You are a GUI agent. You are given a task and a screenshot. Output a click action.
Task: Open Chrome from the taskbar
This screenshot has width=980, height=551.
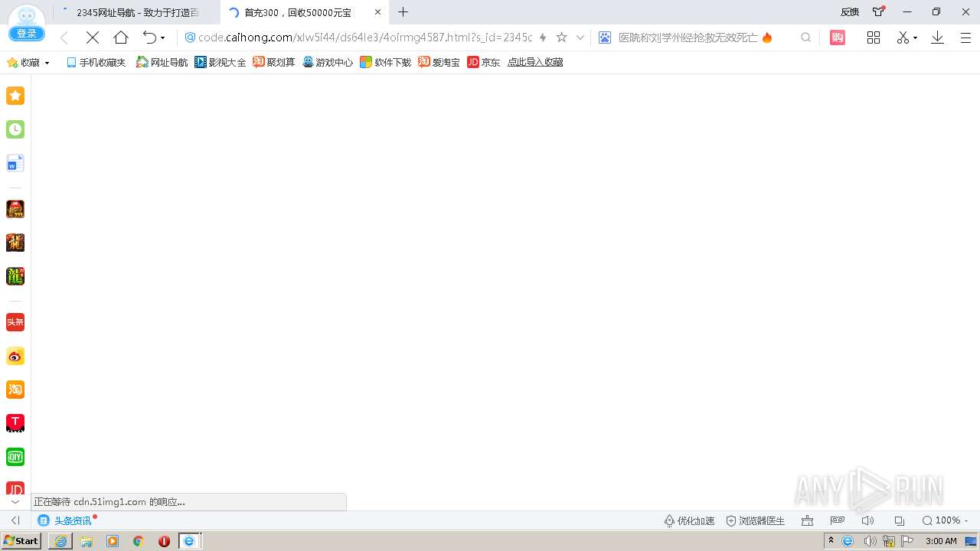coord(139,541)
